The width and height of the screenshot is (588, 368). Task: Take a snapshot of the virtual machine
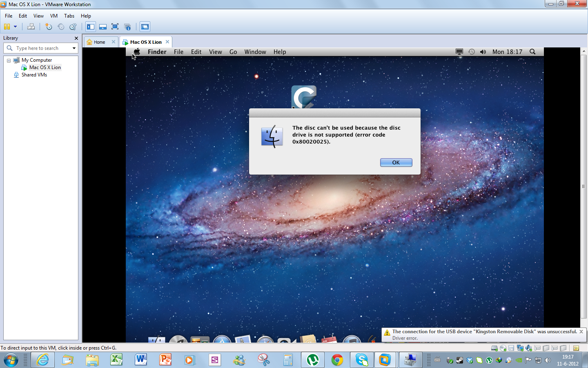49,27
